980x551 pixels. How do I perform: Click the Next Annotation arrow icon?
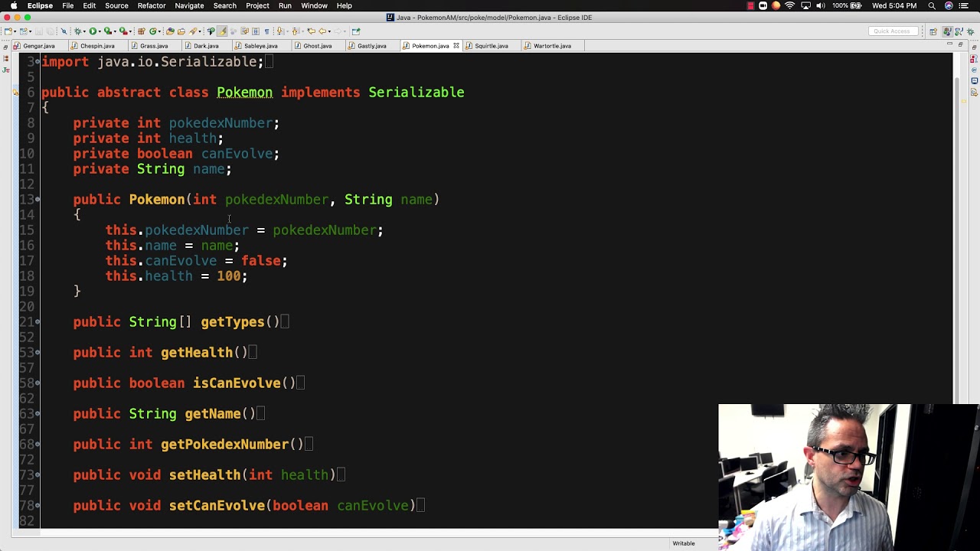pos(279,31)
